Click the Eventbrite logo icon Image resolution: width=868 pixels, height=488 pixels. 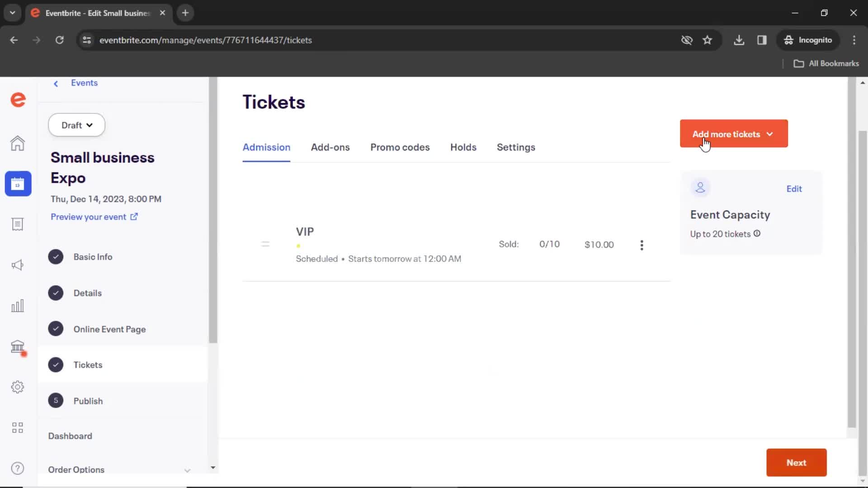[18, 100]
